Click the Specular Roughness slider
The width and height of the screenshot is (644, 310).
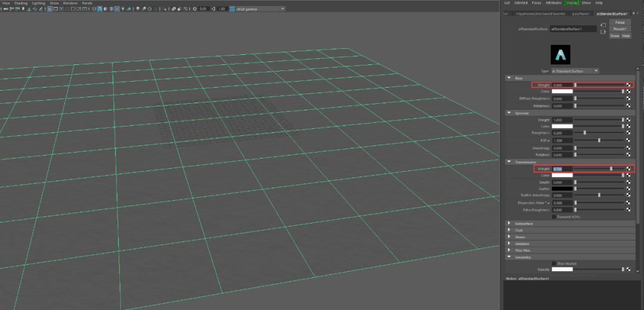pos(599,132)
